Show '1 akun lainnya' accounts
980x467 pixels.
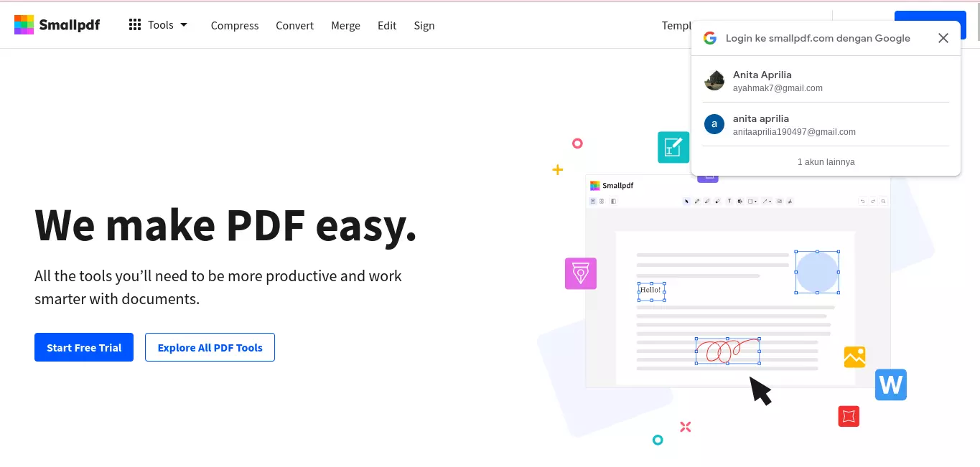pos(826,162)
